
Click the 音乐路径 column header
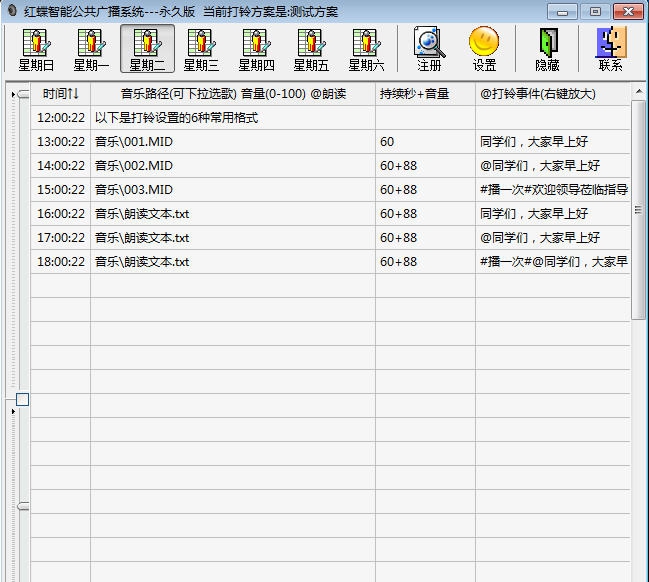(233, 94)
